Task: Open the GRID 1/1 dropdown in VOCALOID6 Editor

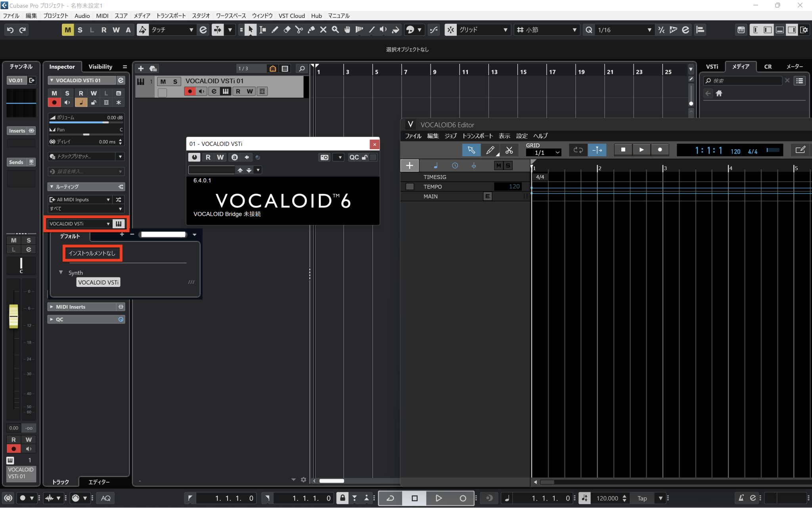Action: (544, 152)
